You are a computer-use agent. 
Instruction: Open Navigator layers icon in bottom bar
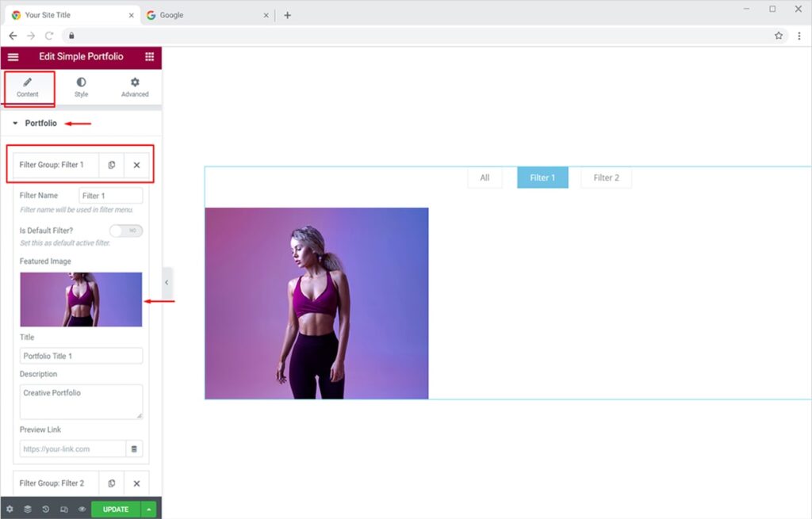click(x=28, y=509)
